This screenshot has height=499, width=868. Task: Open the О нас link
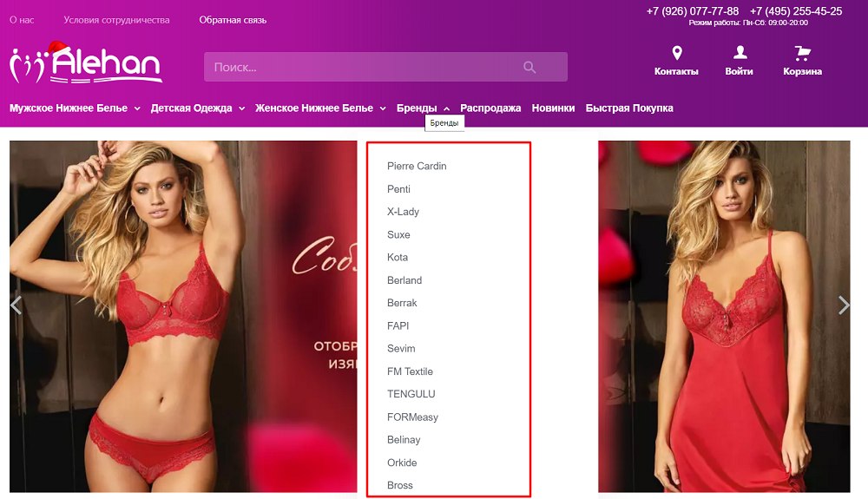tap(22, 20)
